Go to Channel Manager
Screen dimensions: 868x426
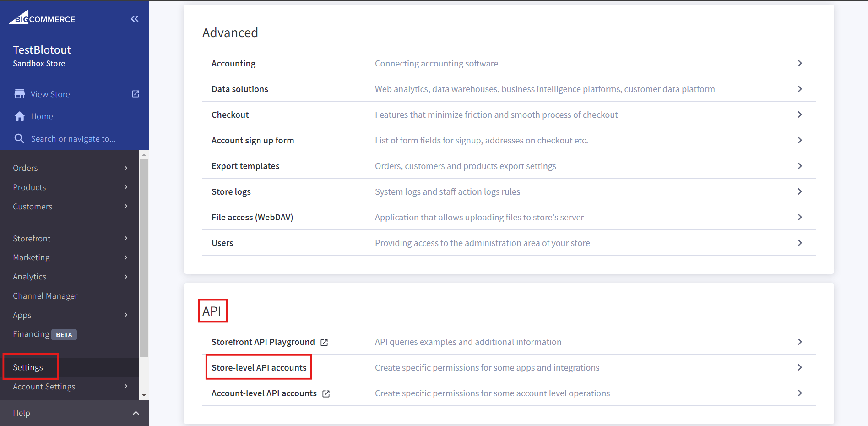pyautogui.click(x=45, y=296)
